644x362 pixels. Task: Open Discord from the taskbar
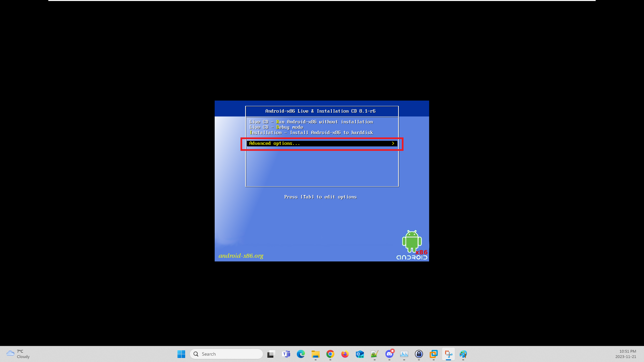click(389, 354)
